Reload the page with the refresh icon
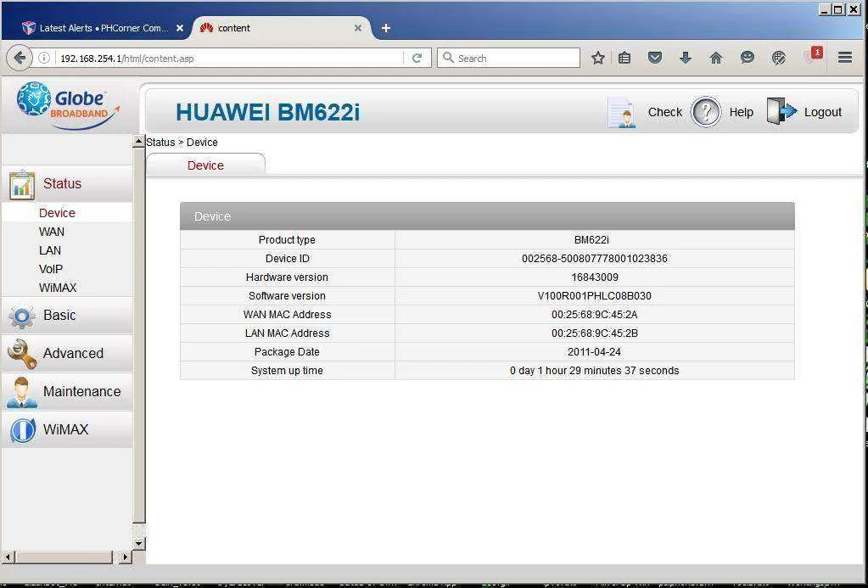This screenshot has width=868, height=588. (x=417, y=59)
